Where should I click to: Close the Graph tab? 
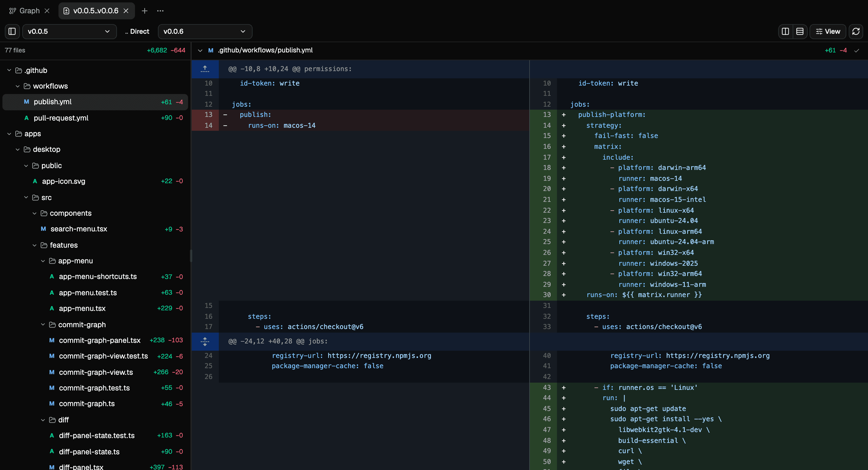(47, 11)
